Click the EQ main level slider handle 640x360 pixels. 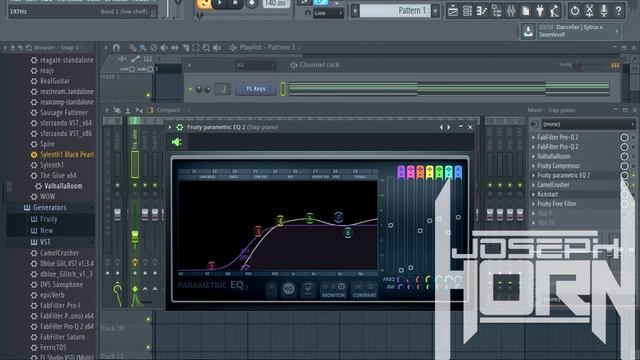pos(391,225)
